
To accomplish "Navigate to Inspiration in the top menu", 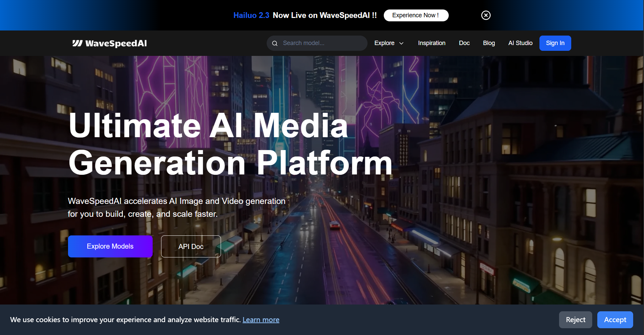I will coord(431,43).
